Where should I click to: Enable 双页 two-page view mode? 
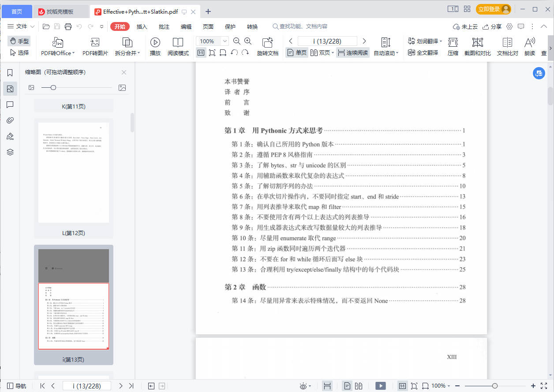322,53
